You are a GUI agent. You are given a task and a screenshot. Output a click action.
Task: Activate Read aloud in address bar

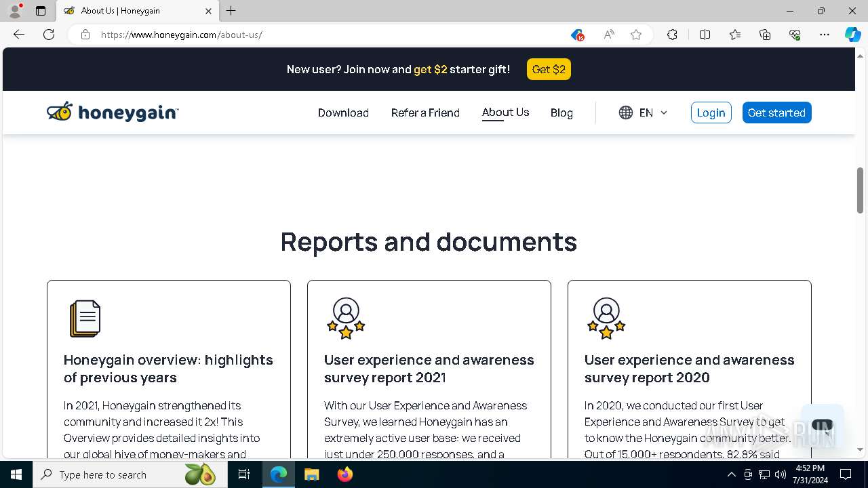pyautogui.click(x=609, y=35)
